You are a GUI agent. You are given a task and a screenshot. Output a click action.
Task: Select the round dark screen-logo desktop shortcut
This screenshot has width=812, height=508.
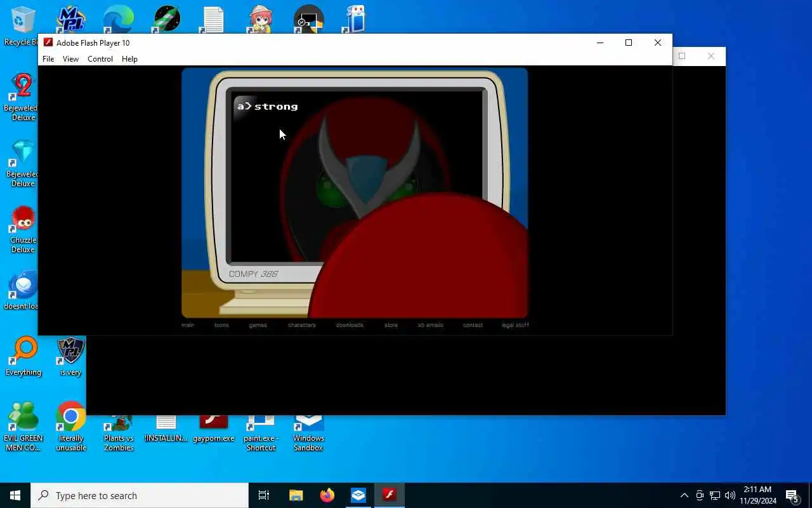click(308, 19)
